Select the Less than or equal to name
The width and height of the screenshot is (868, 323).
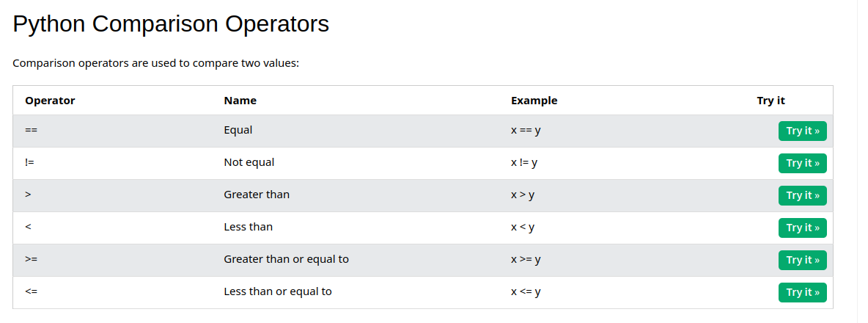(x=278, y=291)
